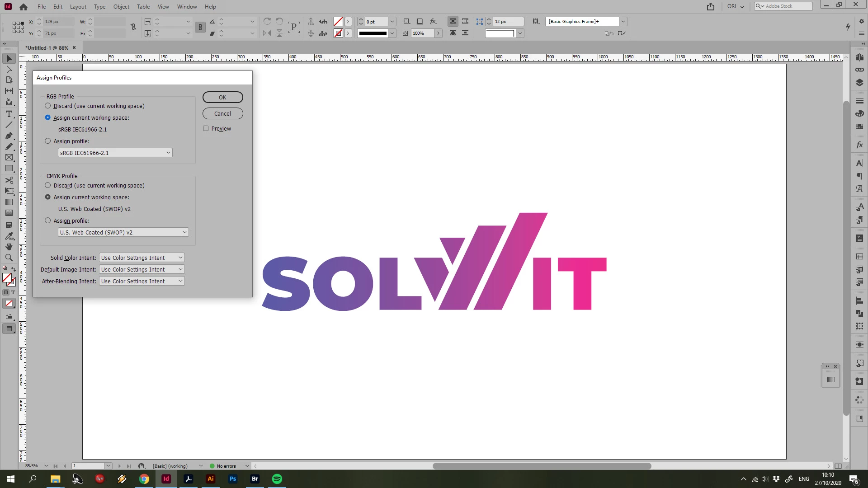
Task: Open the sRGB IEC61966-2.1 profile dropdown
Action: coord(115,153)
